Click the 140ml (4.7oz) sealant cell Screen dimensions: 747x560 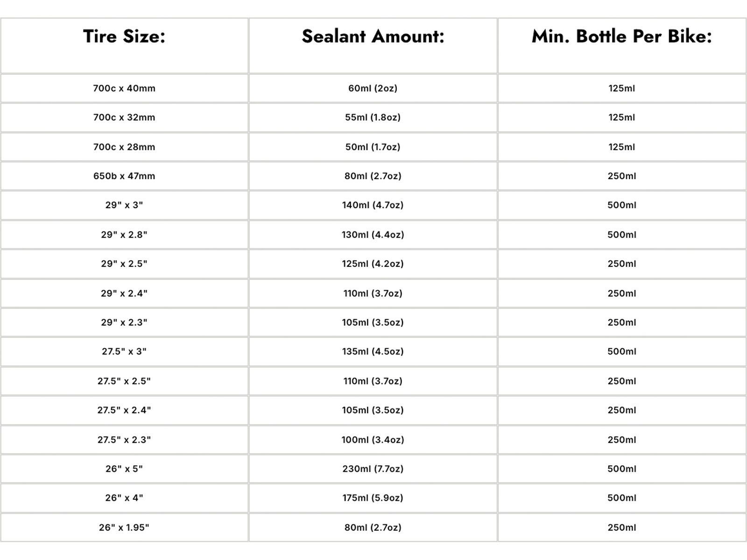[x=373, y=205]
